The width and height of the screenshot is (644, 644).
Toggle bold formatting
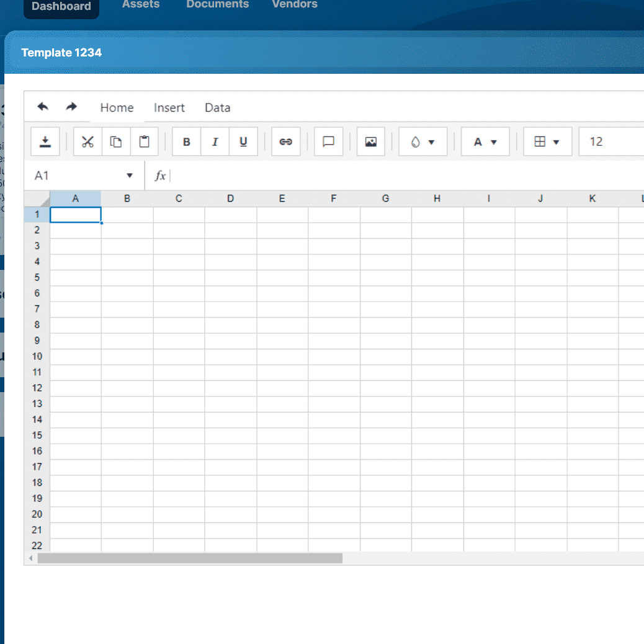click(186, 141)
